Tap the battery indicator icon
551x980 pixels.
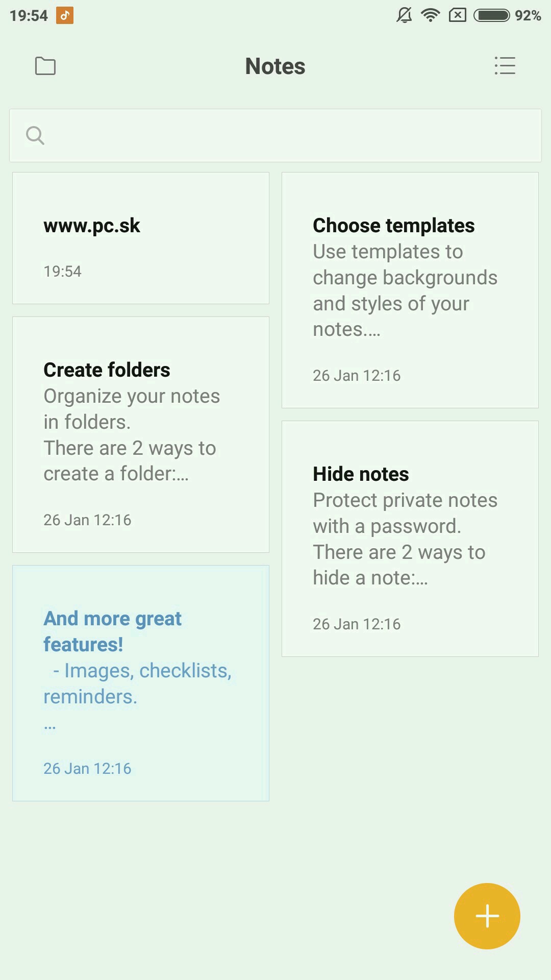(491, 15)
